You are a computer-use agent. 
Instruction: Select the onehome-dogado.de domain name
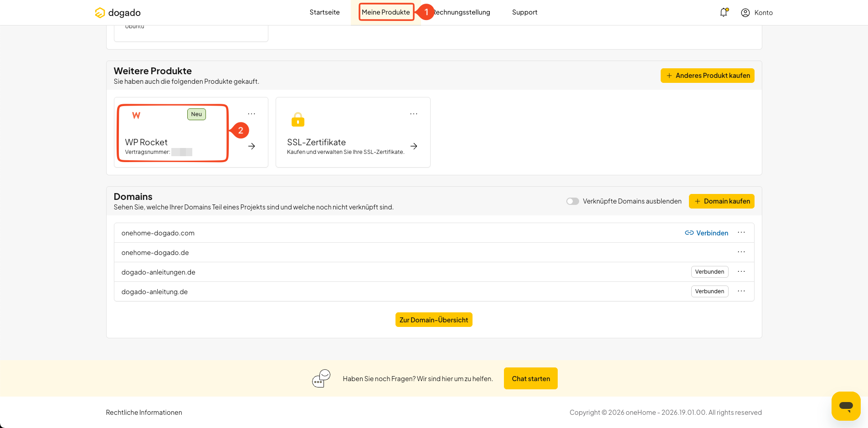(155, 253)
